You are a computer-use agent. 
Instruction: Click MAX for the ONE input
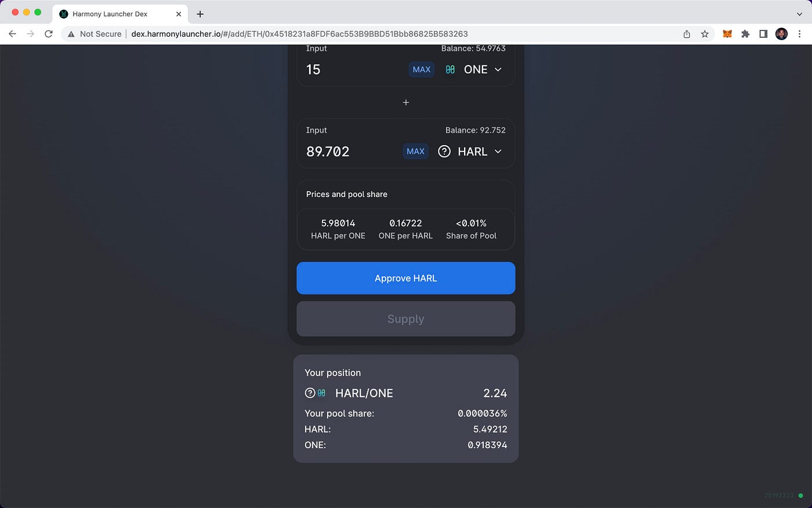[x=422, y=70]
